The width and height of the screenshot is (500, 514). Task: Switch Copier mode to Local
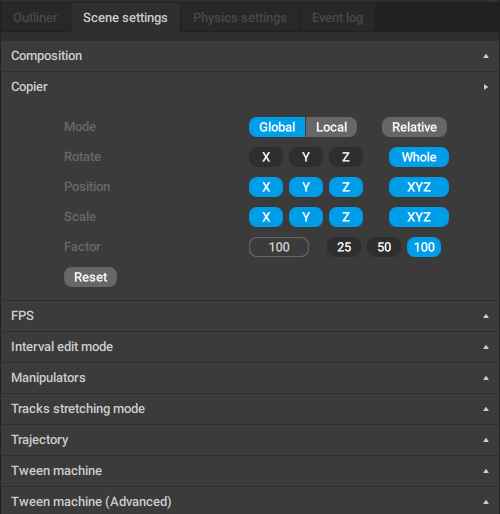pos(331,127)
